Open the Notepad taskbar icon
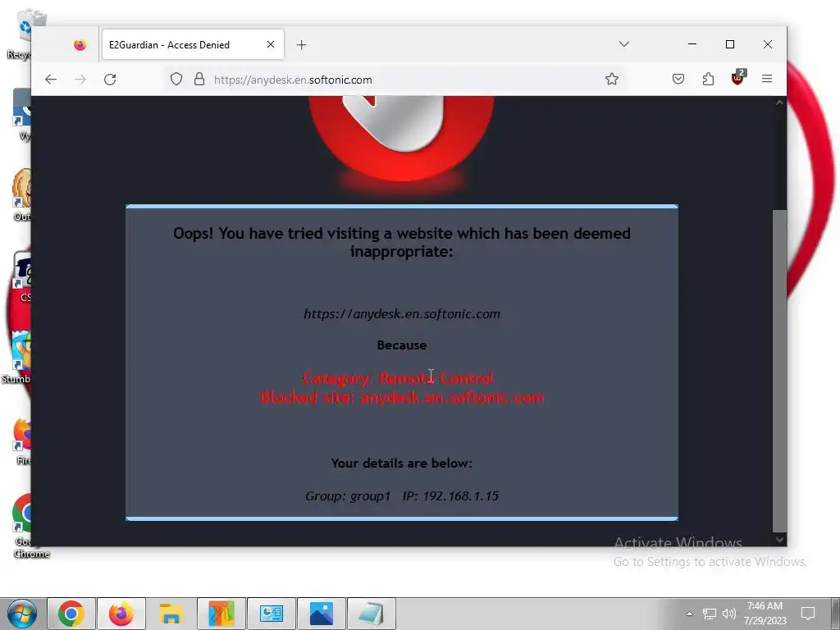The image size is (840, 630). (372, 614)
